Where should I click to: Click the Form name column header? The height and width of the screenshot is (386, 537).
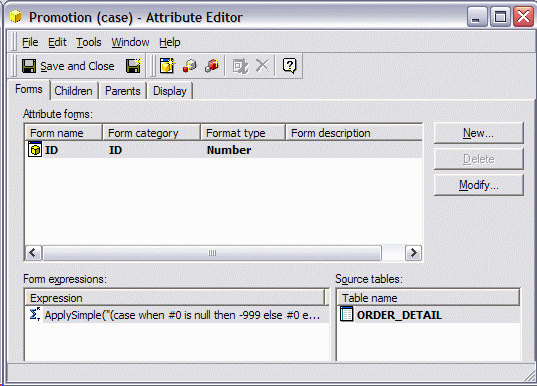(x=64, y=133)
